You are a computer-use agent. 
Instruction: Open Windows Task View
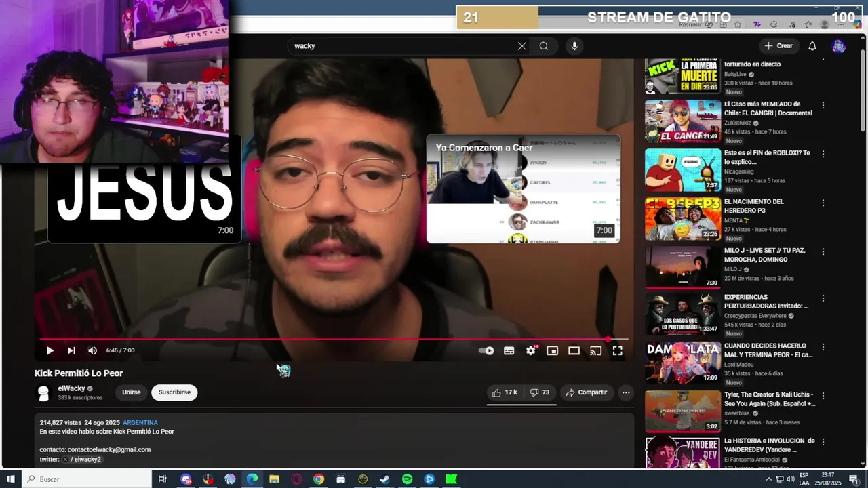[163, 479]
